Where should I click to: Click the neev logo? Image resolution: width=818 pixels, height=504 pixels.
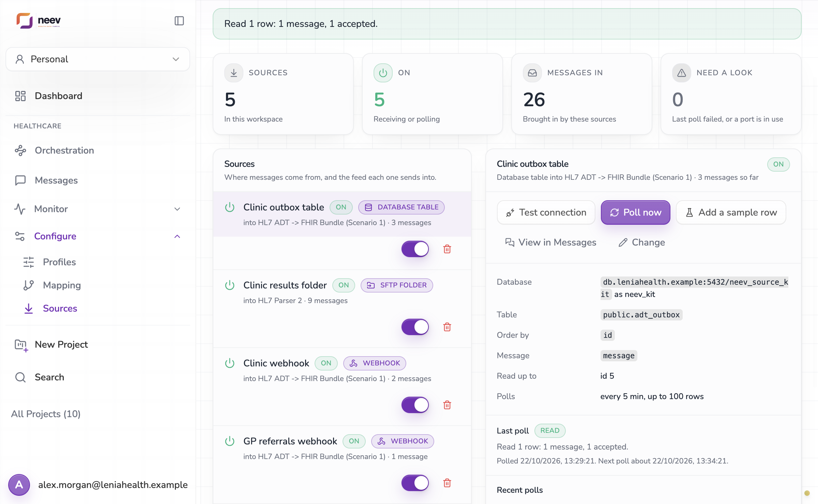coord(39,21)
